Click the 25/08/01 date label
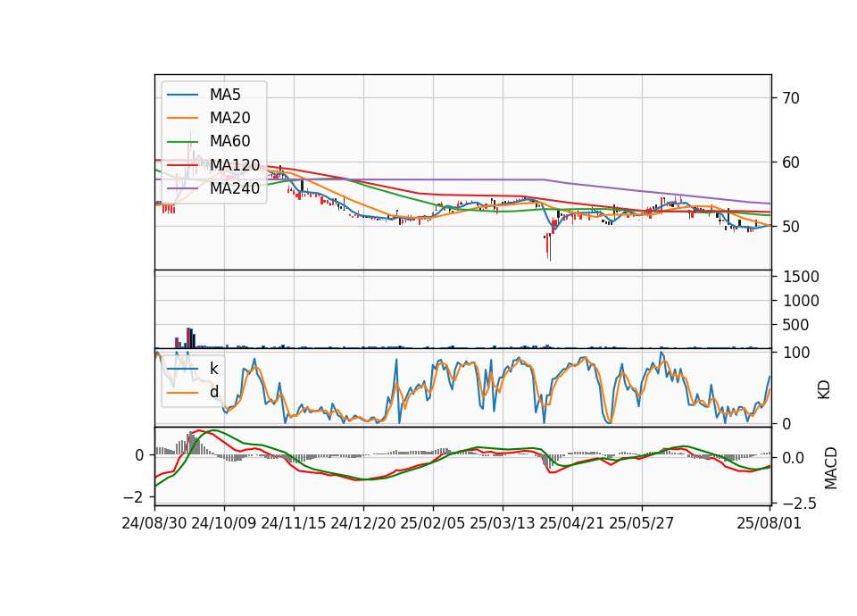Viewport: 857px width, 616px height. pyautogui.click(x=769, y=523)
